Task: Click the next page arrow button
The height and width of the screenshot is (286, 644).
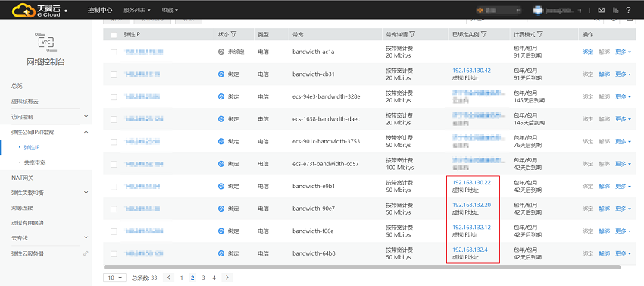Action: (x=227, y=278)
